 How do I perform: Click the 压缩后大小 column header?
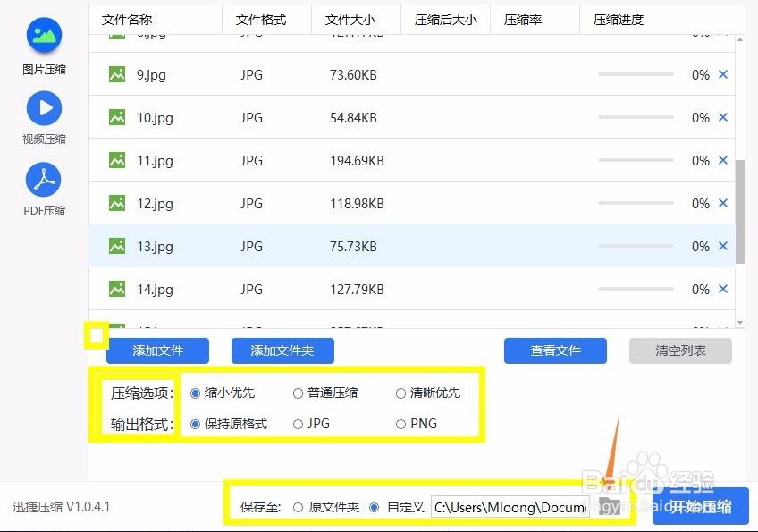(x=445, y=19)
